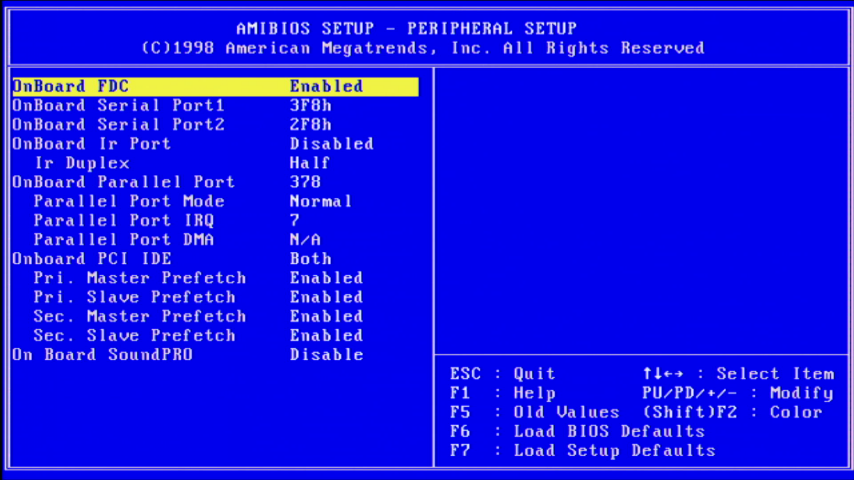The image size is (854, 480).
Task: Toggle Pri. Master Prefetch Enabled value
Action: (x=326, y=278)
